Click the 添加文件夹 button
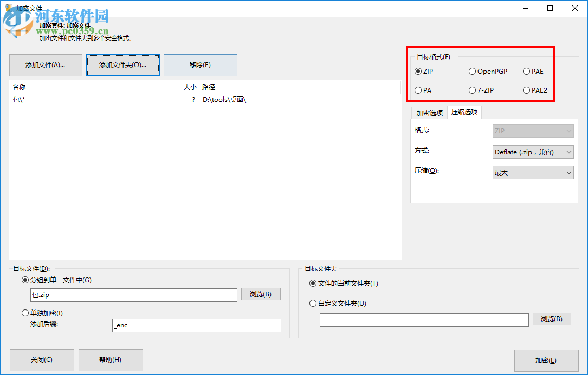 point(123,65)
